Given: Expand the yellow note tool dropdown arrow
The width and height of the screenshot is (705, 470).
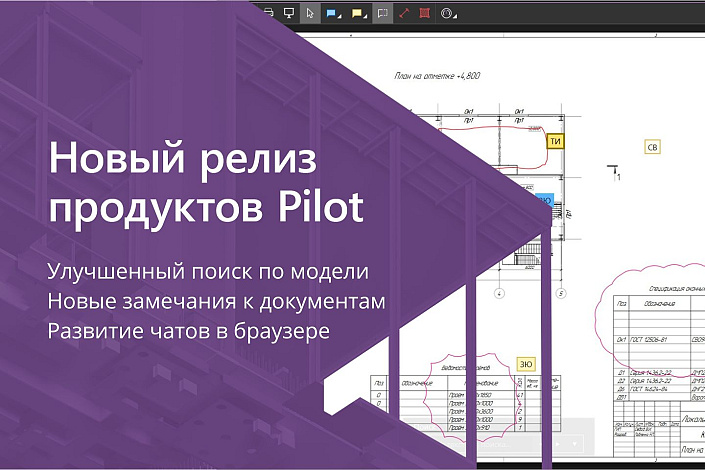Looking at the screenshot, I should click(367, 17).
